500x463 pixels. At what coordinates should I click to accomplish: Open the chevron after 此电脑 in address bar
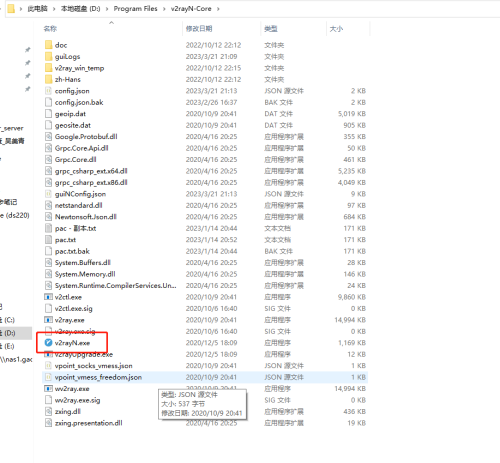pyautogui.click(x=54, y=9)
